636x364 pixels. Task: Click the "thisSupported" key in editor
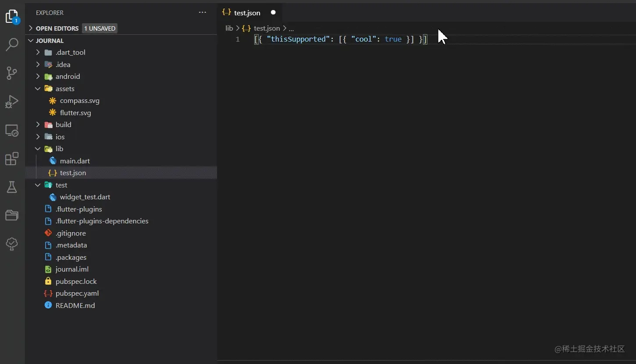click(298, 39)
